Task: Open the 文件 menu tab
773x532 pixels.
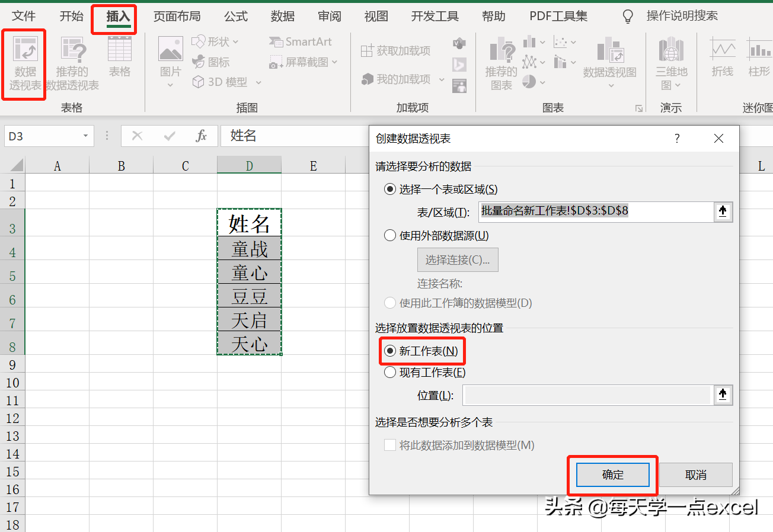Action: point(24,16)
